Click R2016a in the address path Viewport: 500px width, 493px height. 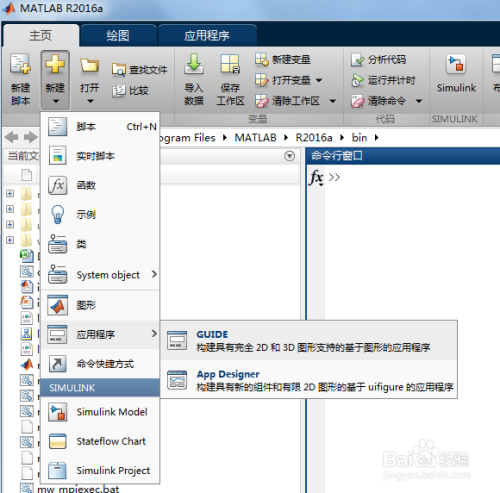pos(314,137)
